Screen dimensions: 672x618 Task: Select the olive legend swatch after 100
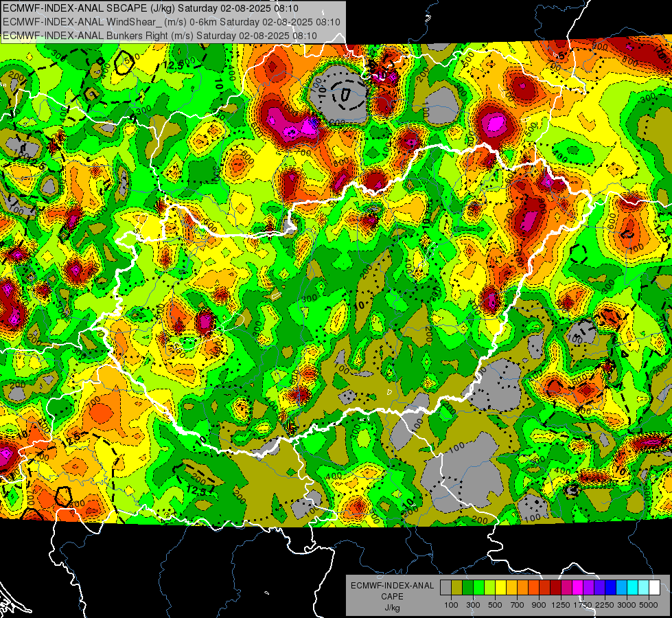coord(456,588)
